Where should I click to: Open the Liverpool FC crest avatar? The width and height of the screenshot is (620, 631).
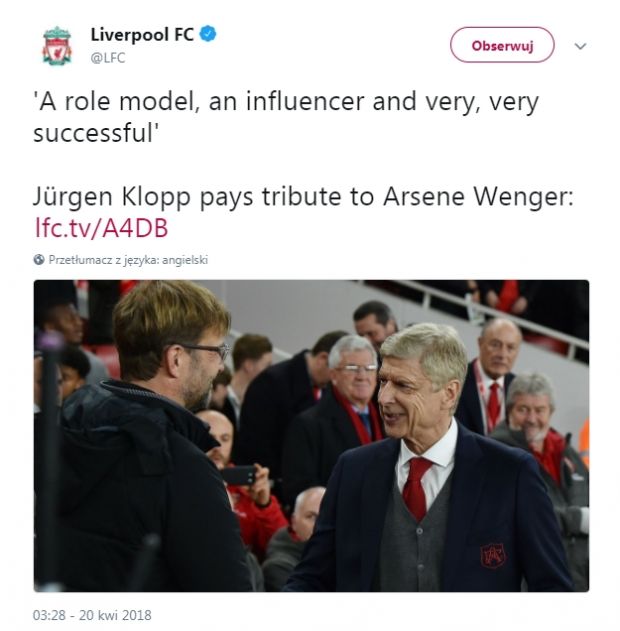[x=57, y=45]
